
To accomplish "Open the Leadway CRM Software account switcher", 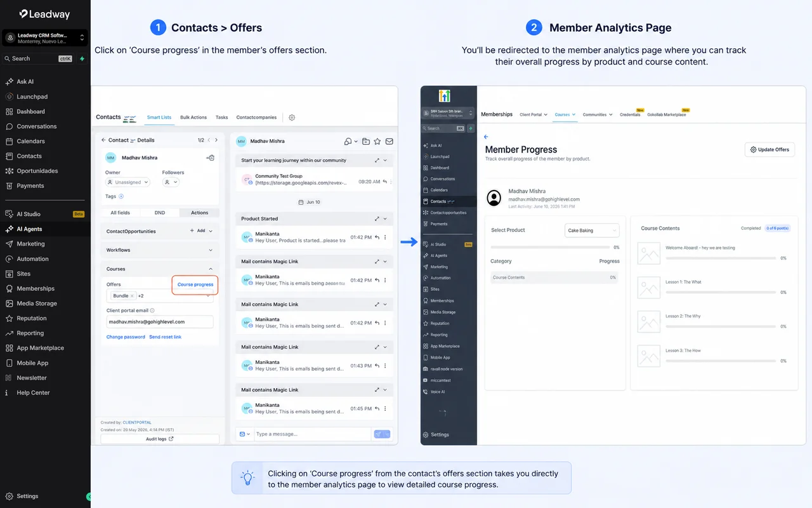I will [x=45, y=38].
